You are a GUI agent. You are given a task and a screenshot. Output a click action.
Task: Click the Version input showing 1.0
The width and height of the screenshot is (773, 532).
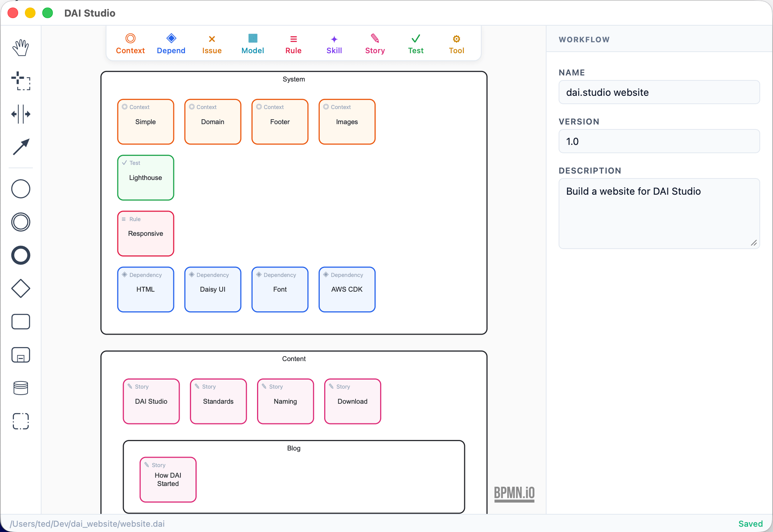[x=658, y=141]
